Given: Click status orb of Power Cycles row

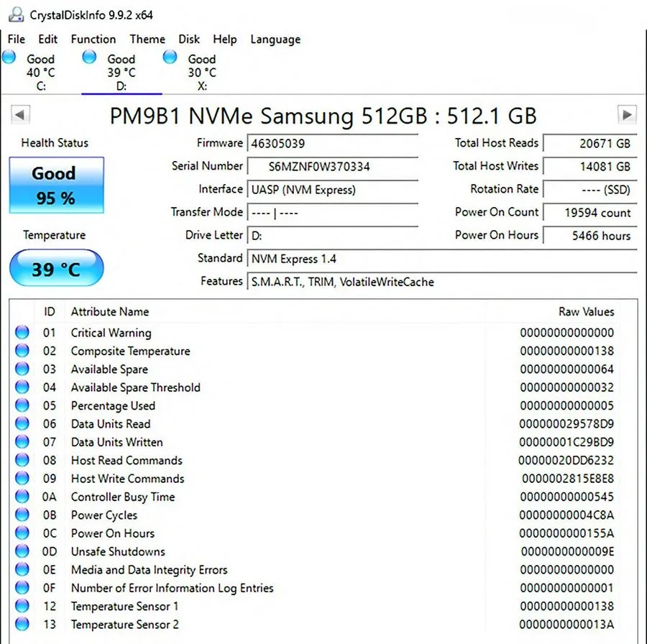Looking at the screenshot, I should point(22,515).
